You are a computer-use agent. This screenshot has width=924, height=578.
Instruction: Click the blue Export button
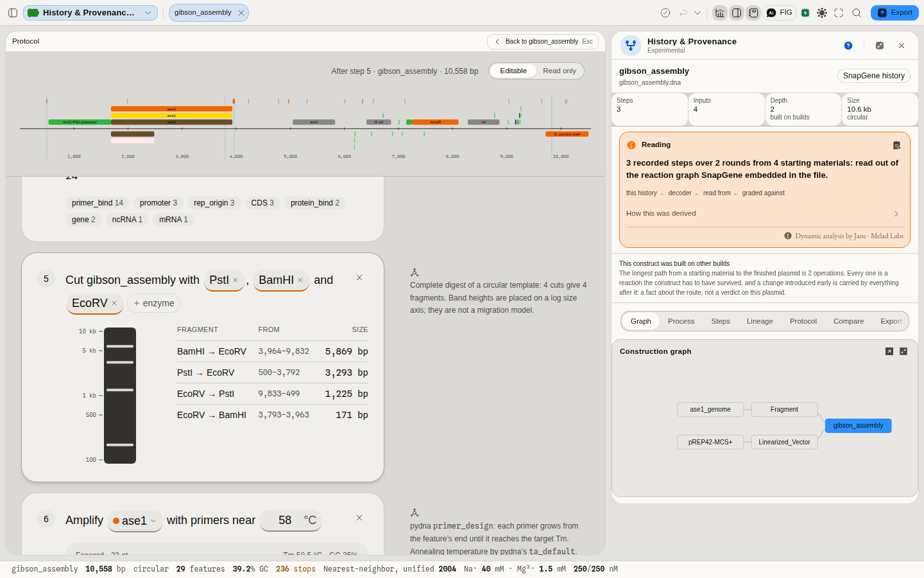tap(894, 13)
